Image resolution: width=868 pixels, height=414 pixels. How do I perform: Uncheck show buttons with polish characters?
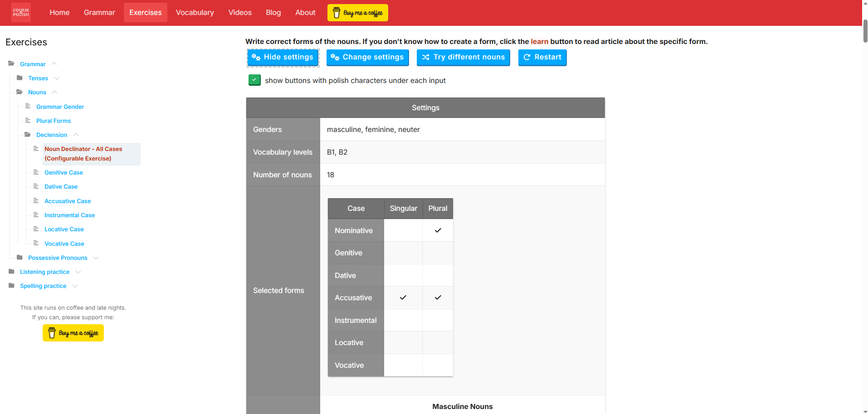click(x=254, y=80)
